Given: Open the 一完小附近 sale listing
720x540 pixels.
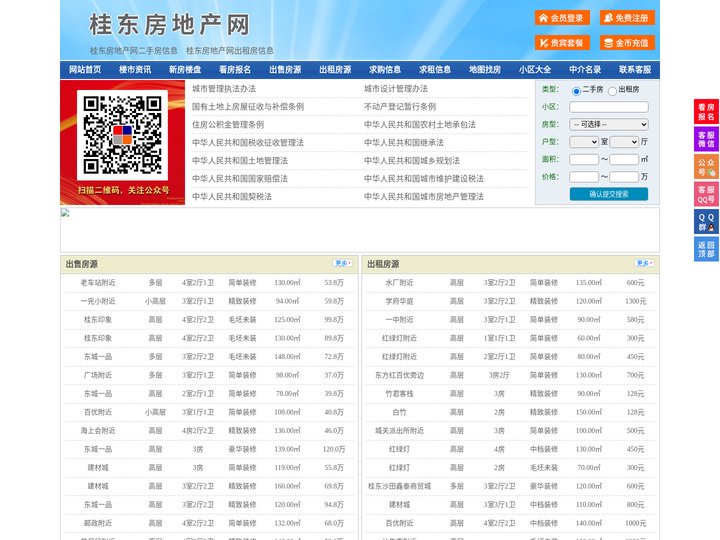Looking at the screenshot, I should point(98,301).
